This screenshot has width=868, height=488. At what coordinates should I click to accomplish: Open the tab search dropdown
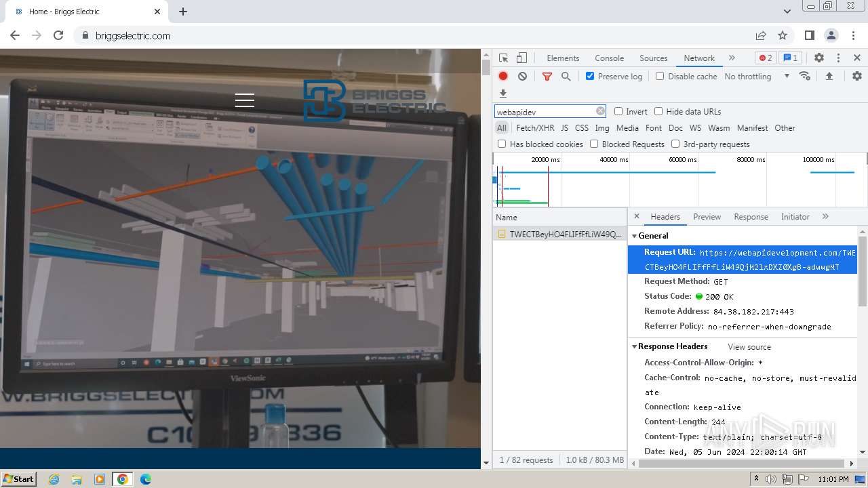tap(787, 12)
